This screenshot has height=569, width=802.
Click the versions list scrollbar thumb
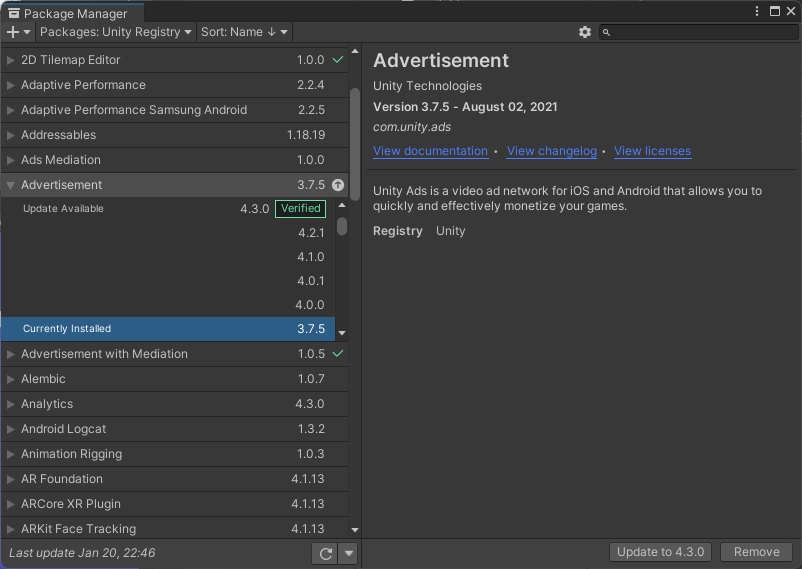tap(342, 226)
